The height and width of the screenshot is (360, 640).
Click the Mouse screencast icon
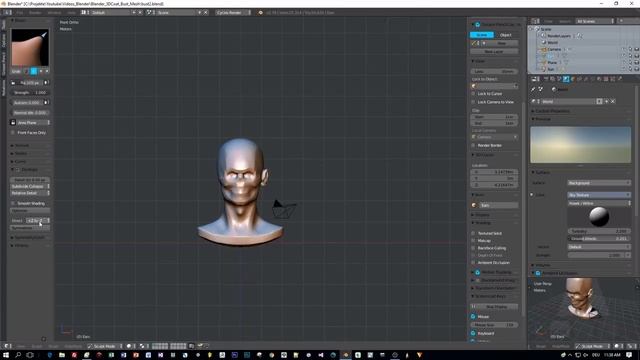coord(473,317)
